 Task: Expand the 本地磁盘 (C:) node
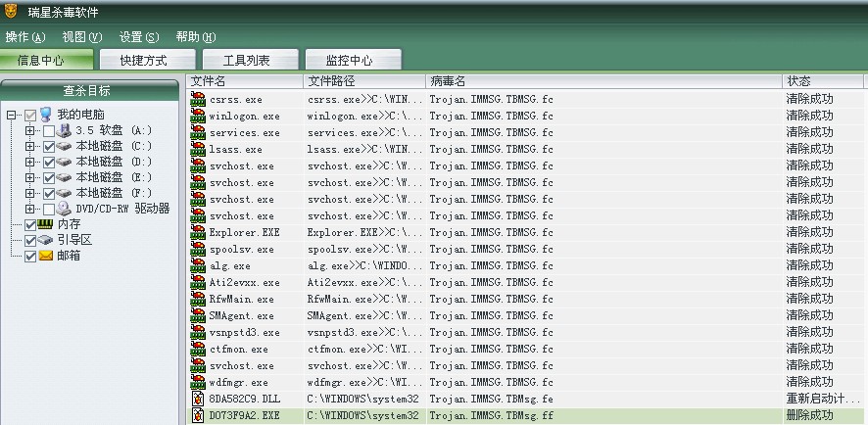click(x=30, y=147)
